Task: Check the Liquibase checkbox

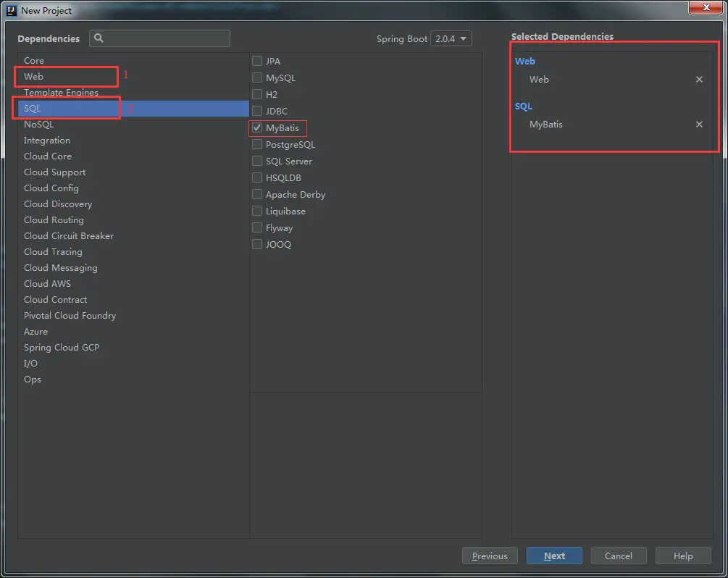Action: tap(257, 211)
